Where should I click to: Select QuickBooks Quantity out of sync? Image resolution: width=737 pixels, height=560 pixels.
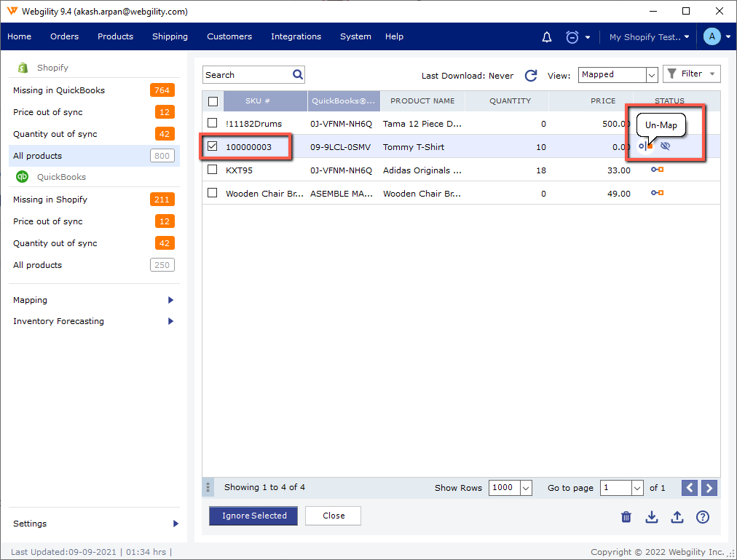tap(94, 243)
